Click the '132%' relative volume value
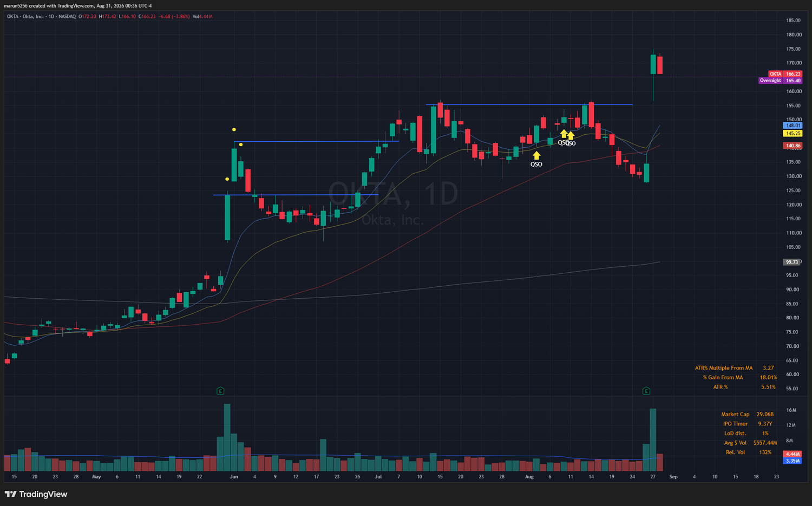This screenshot has height=506, width=812. [x=765, y=452]
